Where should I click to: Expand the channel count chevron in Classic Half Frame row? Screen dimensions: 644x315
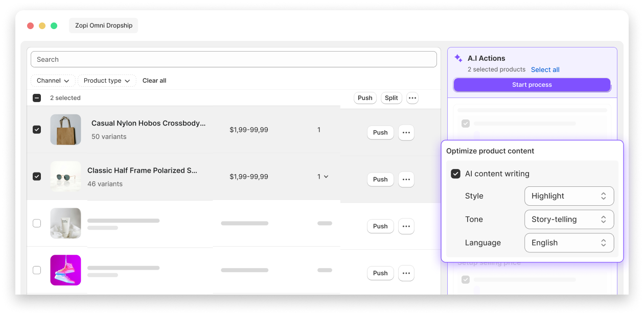326,177
